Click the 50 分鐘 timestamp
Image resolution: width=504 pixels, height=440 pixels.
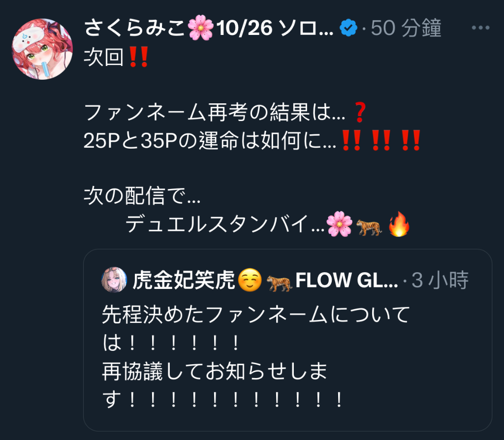pyautogui.click(x=406, y=28)
